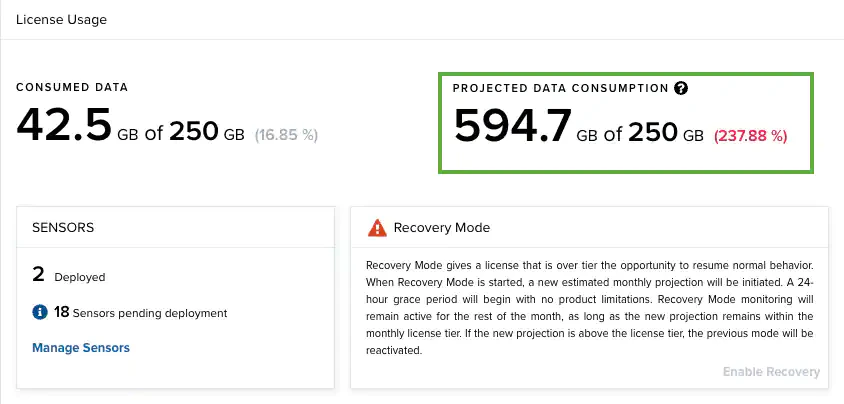The width and height of the screenshot is (844, 404).
Task: Select the Projected Data Consumption heading
Action: (560, 88)
